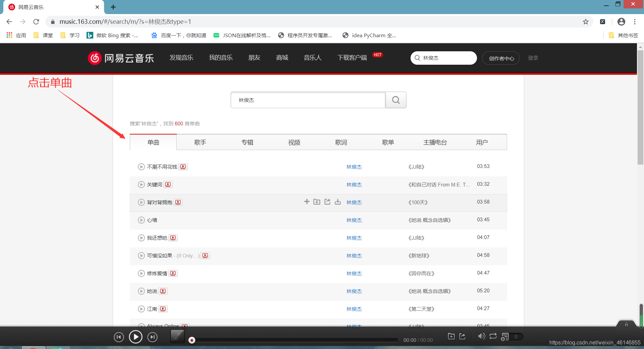644x349 pixels.
Task: Play the song 背对背拥抱
Action: [141, 202]
